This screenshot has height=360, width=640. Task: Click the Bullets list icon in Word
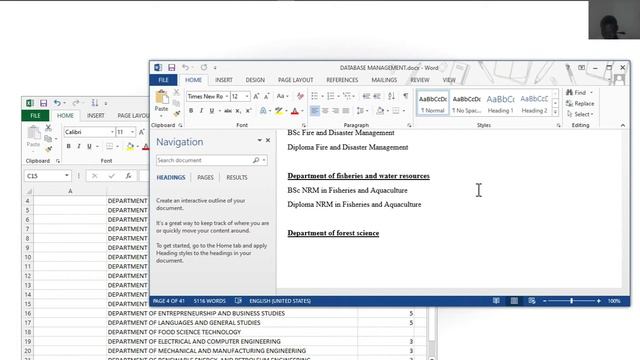315,96
